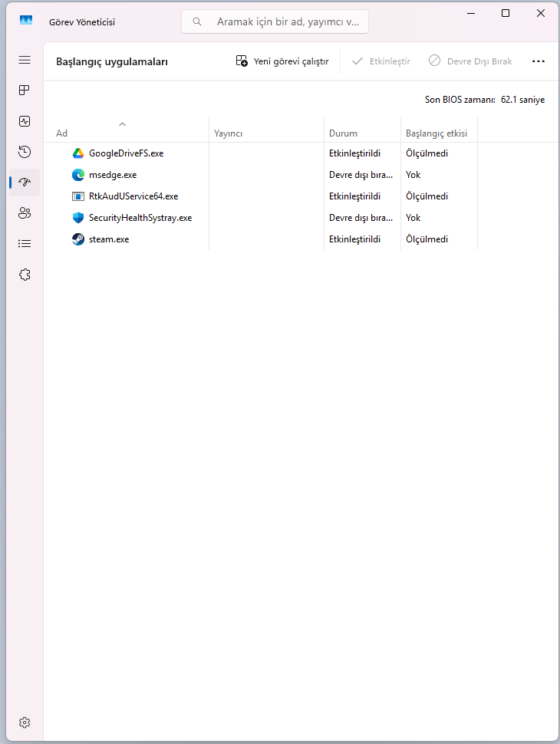Click the Etkinleştir button label
The height and width of the screenshot is (744, 560).
390,61
